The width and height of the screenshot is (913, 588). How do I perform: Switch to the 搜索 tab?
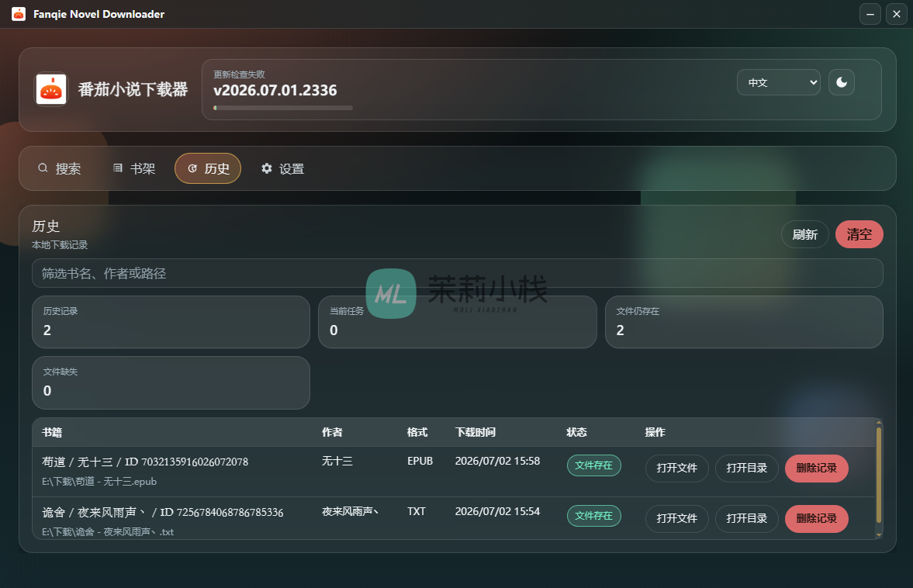60,168
